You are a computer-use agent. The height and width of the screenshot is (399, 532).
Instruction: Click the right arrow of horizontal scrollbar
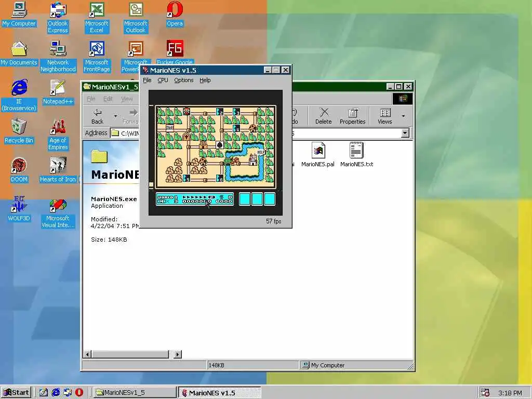178,354
